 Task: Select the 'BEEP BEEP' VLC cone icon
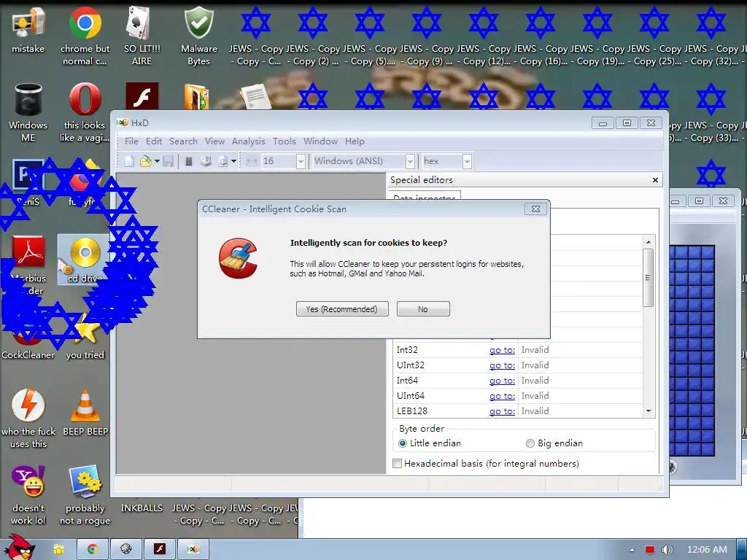pos(85,413)
